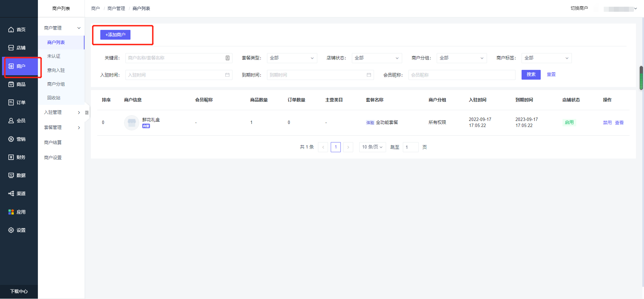Open the 订单 orders icon

coord(11,102)
